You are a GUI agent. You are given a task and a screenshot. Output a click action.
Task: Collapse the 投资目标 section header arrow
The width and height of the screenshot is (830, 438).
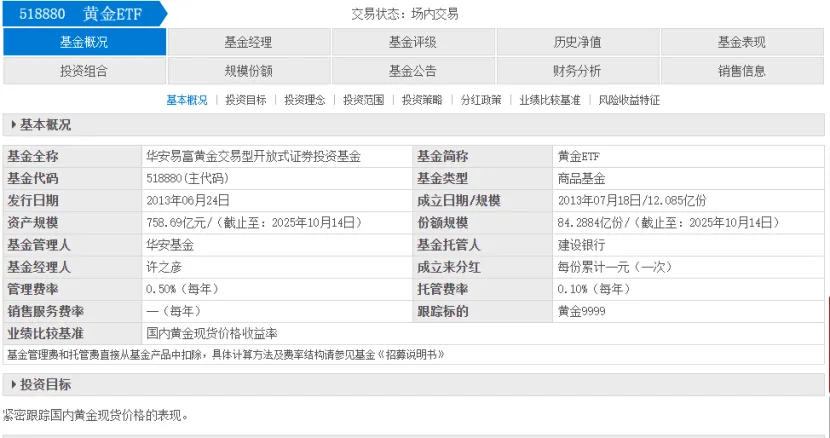13,385
